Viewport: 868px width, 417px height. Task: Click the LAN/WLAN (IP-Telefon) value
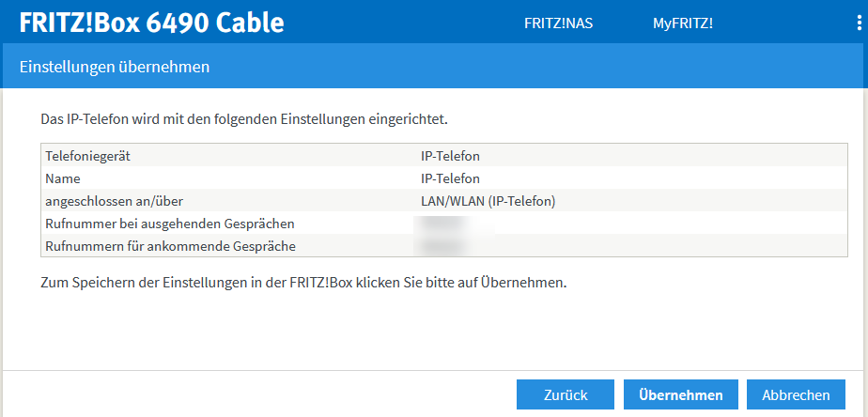point(488,201)
